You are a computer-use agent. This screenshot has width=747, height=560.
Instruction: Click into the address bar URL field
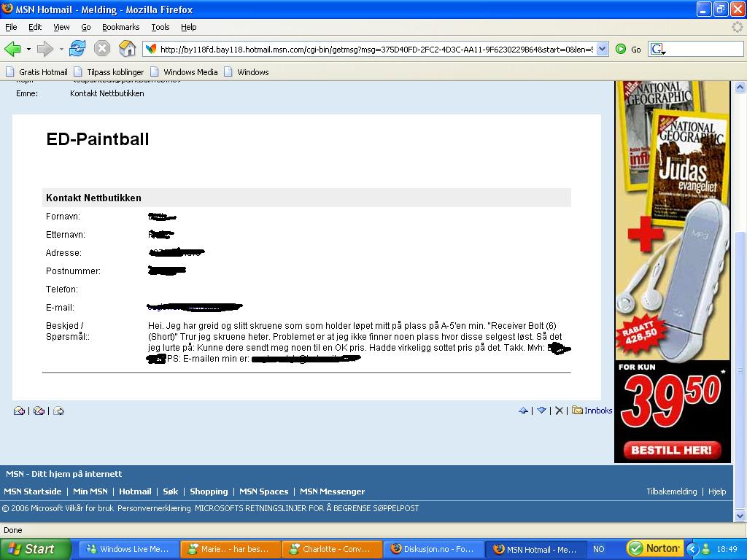click(376, 49)
